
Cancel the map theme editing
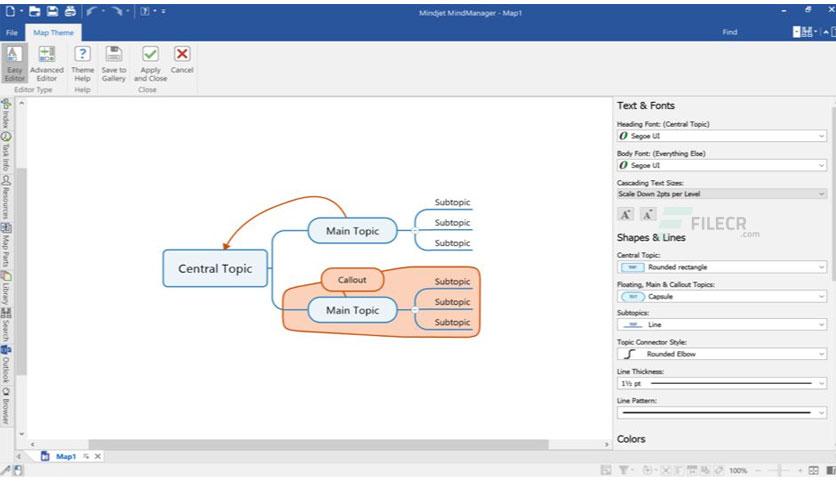[x=182, y=60]
